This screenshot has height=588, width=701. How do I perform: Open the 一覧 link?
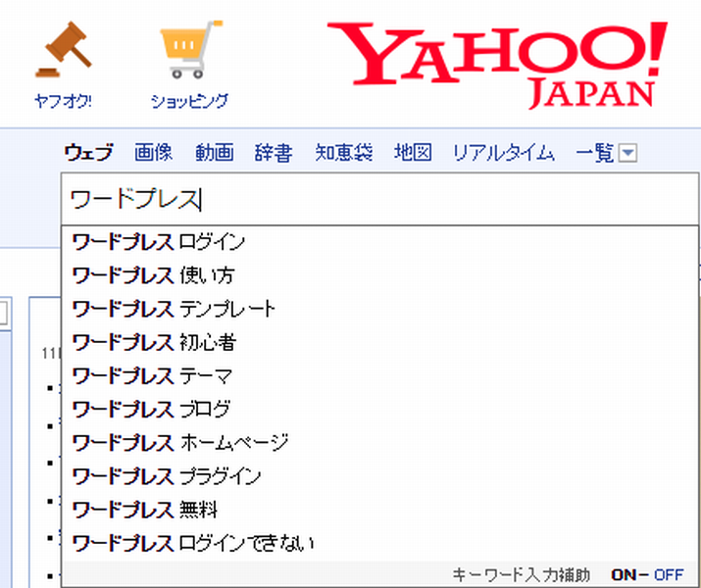coord(594,153)
